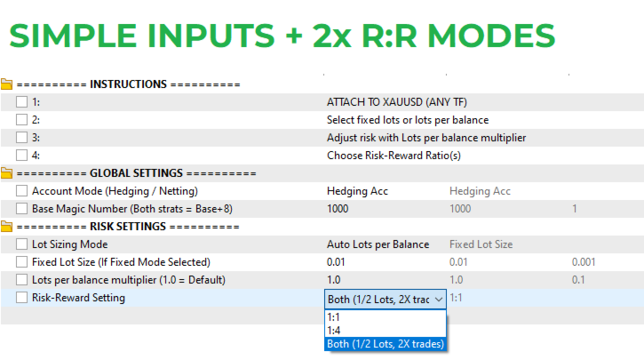Select the 1:4 option in dropdown list
The image size is (644, 360).
pos(386,331)
